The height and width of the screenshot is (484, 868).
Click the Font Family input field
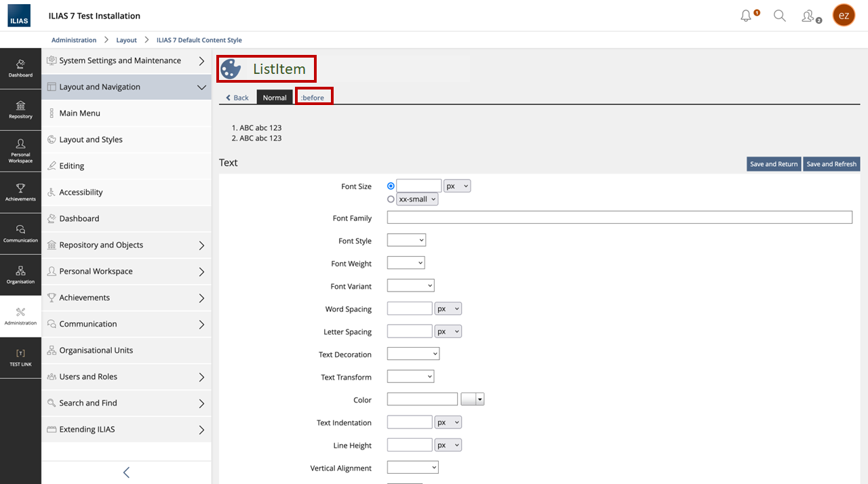pos(619,218)
